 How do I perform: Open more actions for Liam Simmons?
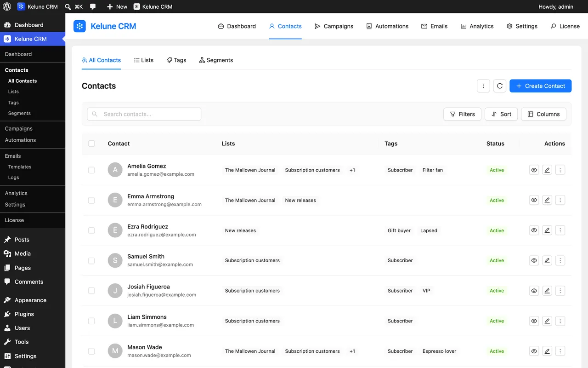click(x=560, y=321)
